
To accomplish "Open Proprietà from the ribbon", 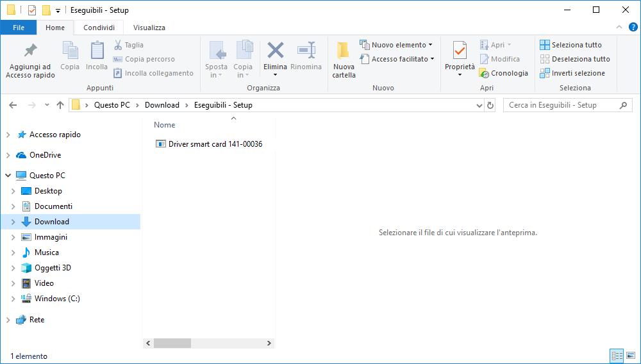I will coord(460,51).
